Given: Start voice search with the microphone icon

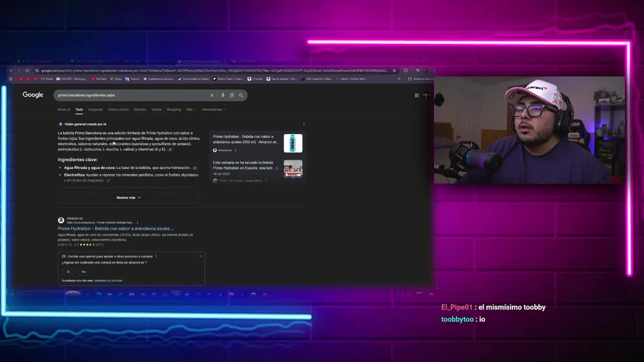Looking at the screenshot, I should (223, 95).
